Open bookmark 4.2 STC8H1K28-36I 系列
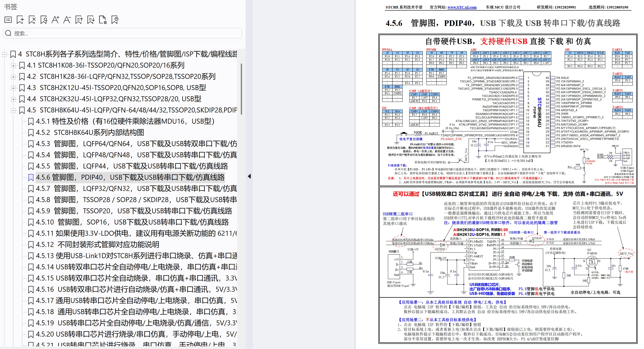The image size is (644, 349). 121,77
